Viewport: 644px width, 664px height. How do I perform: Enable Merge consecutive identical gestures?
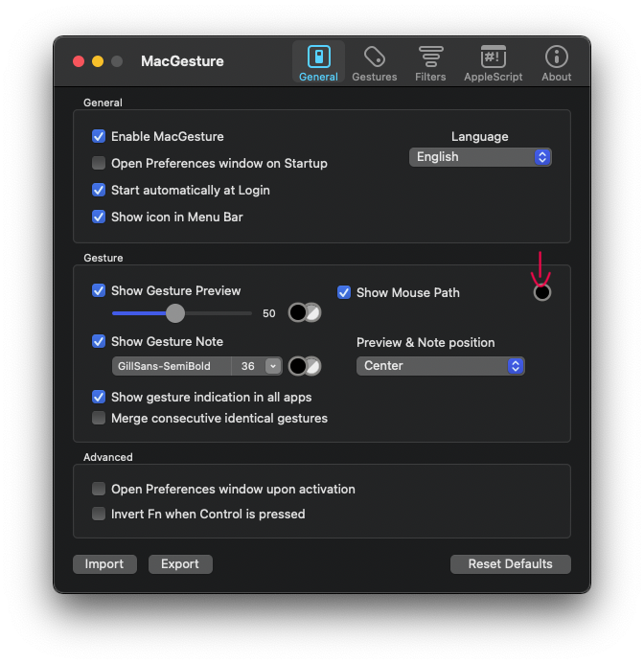(99, 419)
